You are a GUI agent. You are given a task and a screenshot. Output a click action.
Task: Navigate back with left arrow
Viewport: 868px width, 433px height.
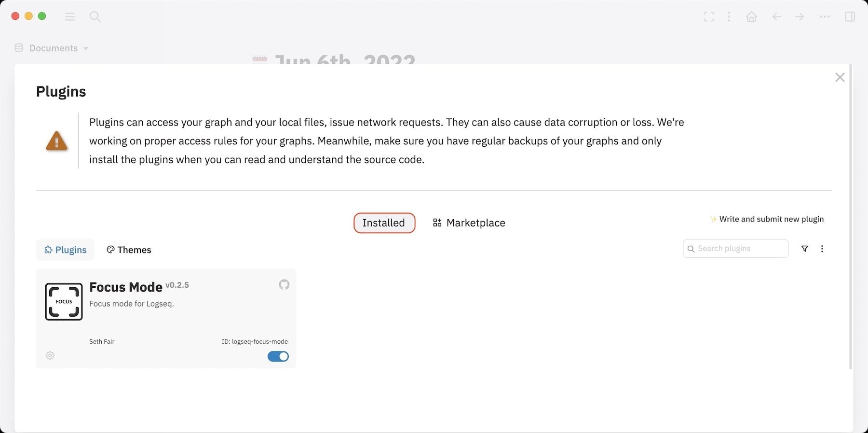776,17
